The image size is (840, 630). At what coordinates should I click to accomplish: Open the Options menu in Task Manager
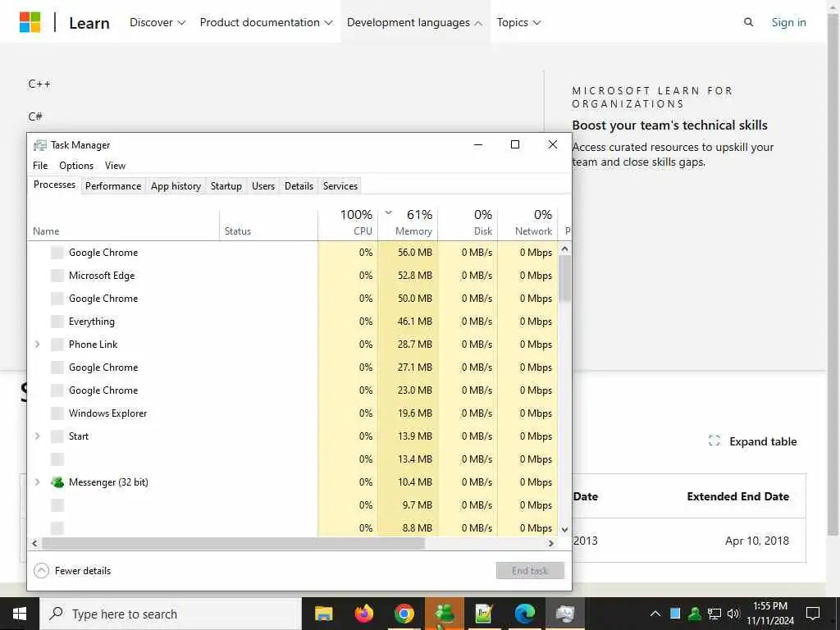[76, 166]
